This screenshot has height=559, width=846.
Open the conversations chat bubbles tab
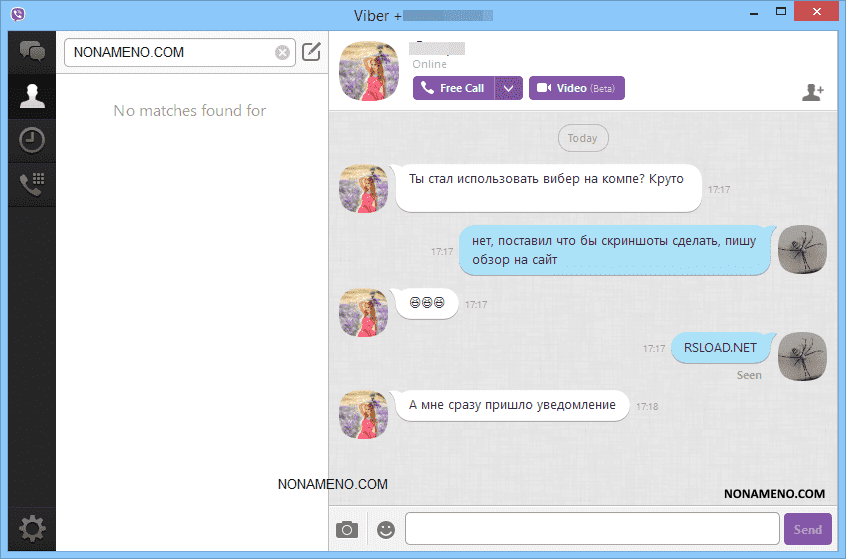coord(32,51)
